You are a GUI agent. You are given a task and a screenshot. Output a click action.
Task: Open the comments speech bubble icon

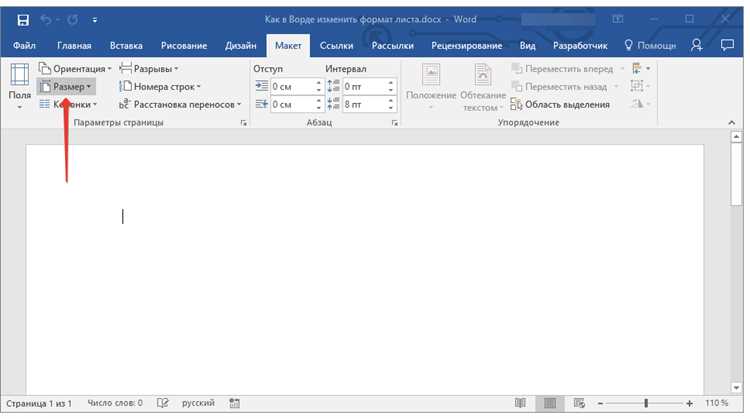[727, 45]
